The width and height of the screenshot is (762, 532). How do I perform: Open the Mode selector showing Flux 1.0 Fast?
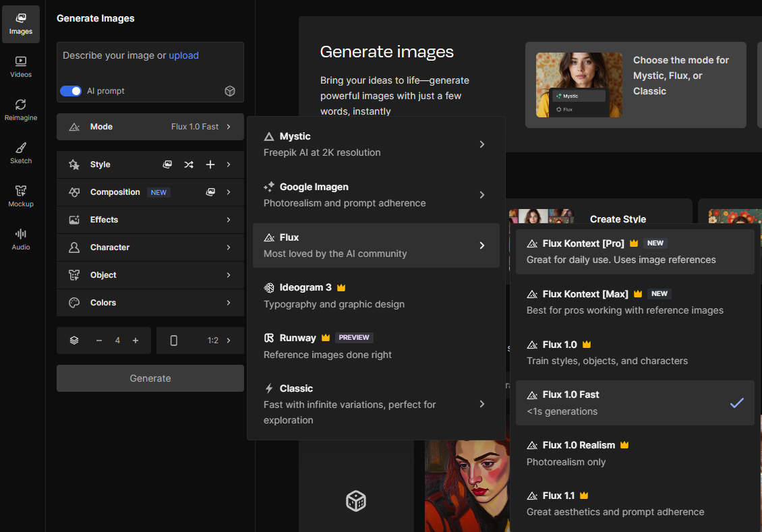[x=150, y=127]
